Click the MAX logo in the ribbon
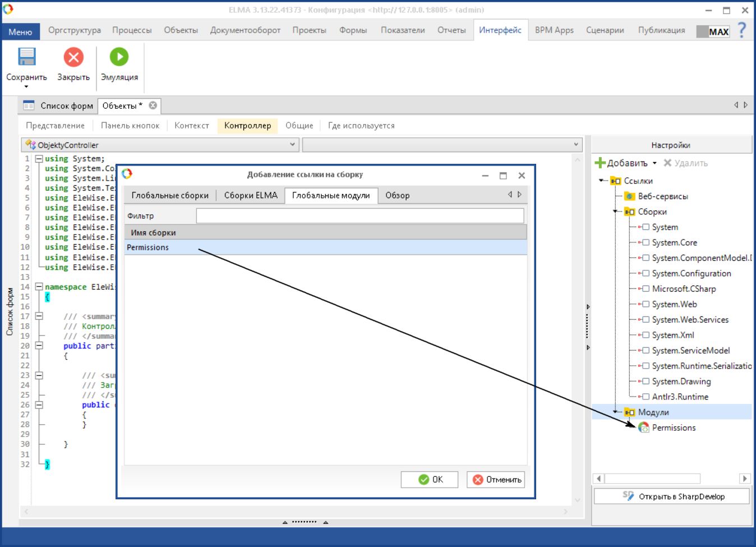The width and height of the screenshot is (756, 547). click(x=713, y=31)
